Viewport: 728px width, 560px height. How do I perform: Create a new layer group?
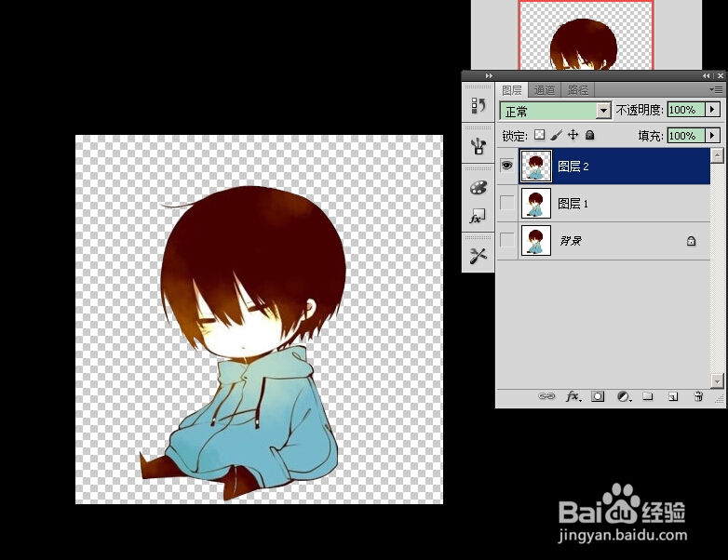click(648, 396)
